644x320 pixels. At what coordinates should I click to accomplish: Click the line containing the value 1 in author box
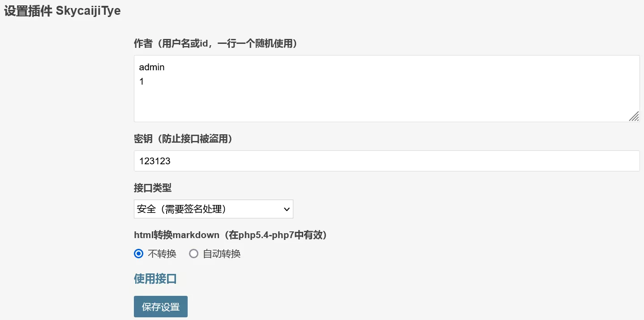tap(141, 81)
